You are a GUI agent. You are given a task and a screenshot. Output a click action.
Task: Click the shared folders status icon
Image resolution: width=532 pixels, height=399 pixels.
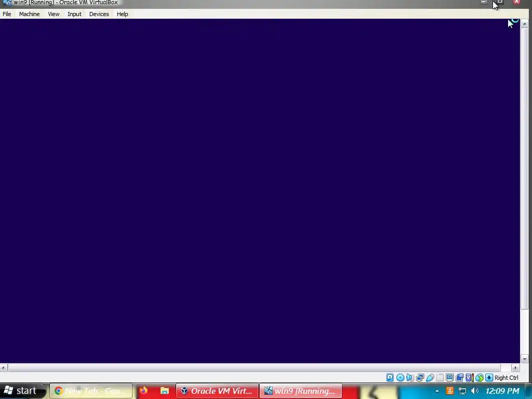coord(440,378)
